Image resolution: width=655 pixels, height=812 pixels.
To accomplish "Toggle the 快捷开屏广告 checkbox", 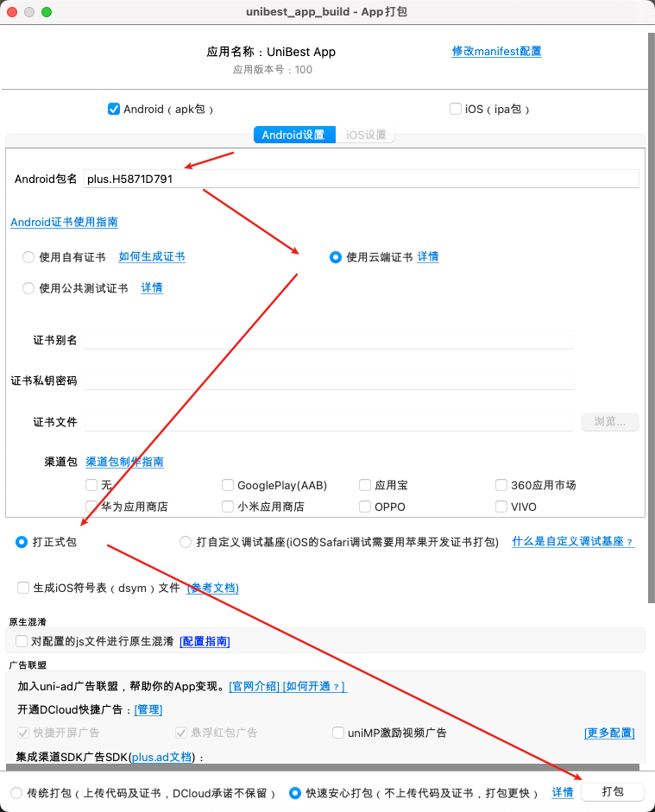I will click(x=23, y=733).
